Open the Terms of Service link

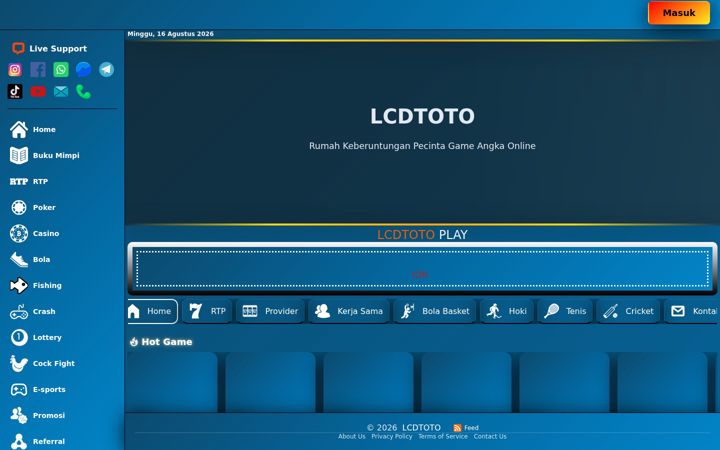point(443,437)
